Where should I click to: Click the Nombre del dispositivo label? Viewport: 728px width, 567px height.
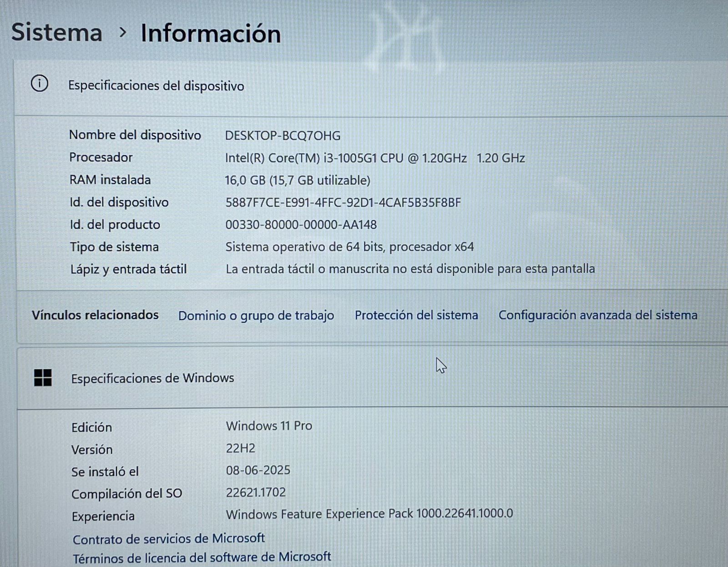pyautogui.click(x=135, y=135)
